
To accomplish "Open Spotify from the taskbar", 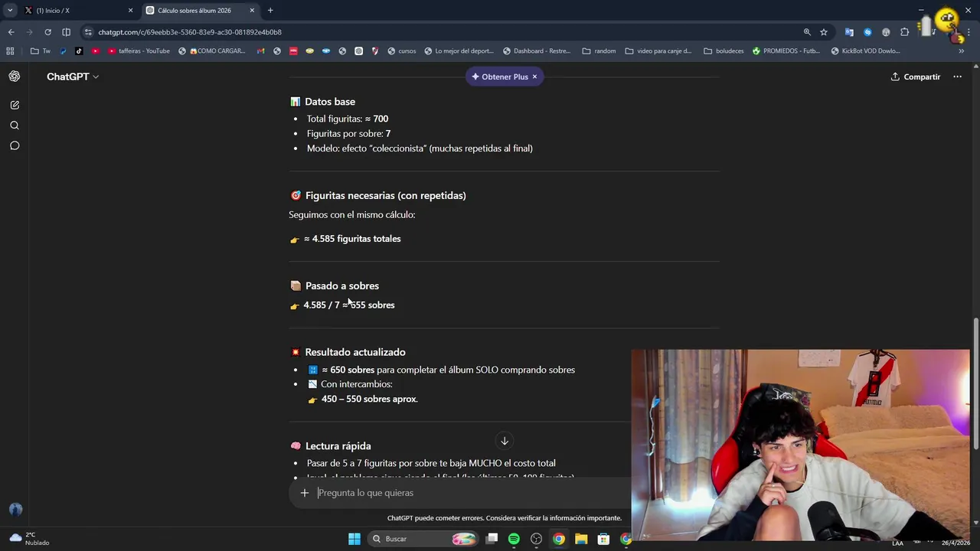I will click(514, 539).
